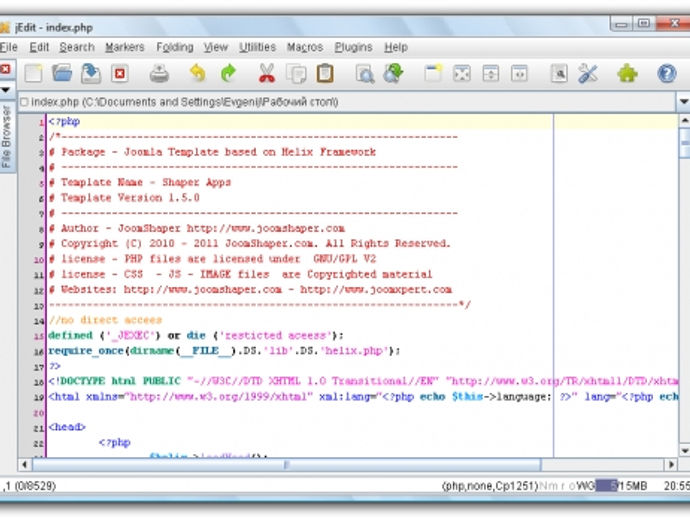Open the left dock dropdown arrow
690x518 pixels.
pos(6,90)
